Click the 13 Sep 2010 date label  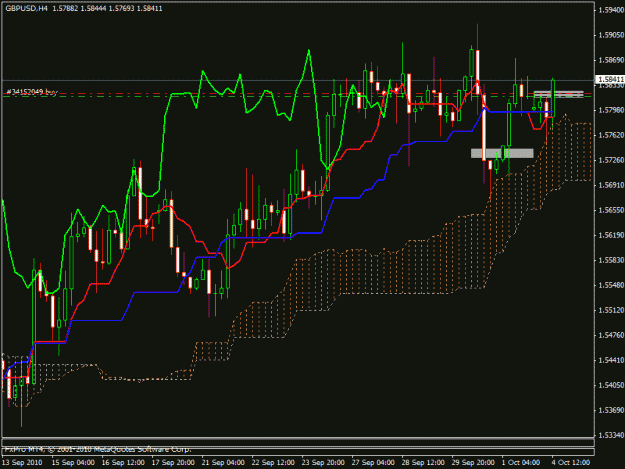click(x=22, y=463)
